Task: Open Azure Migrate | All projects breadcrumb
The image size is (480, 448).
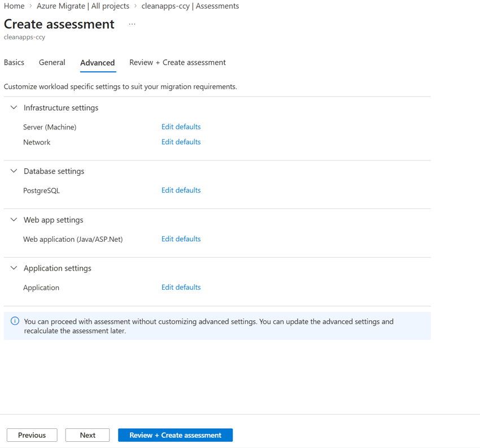Action: [x=83, y=6]
